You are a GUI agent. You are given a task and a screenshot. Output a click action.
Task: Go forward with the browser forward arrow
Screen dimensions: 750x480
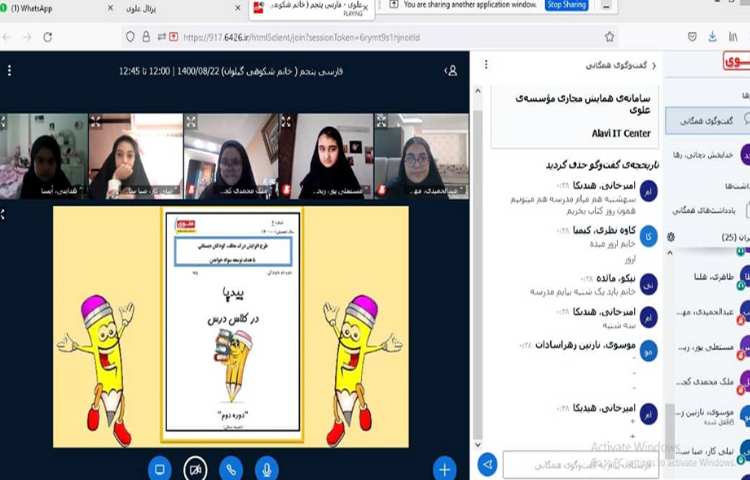(x=27, y=37)
